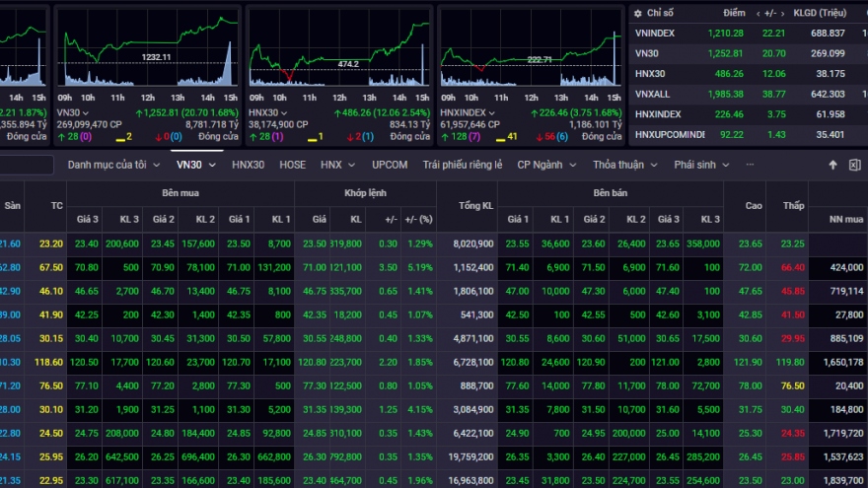Click the stock search box left of the tabs
Screen dimensions: 868x488
coord(27,165)
